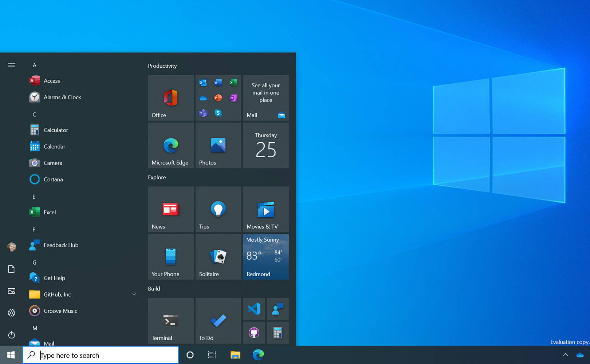The width and height of the screenshot is (590, 364).
Task: Open the Tips tile
Action: pyautogui.click(x=218, y=209)
